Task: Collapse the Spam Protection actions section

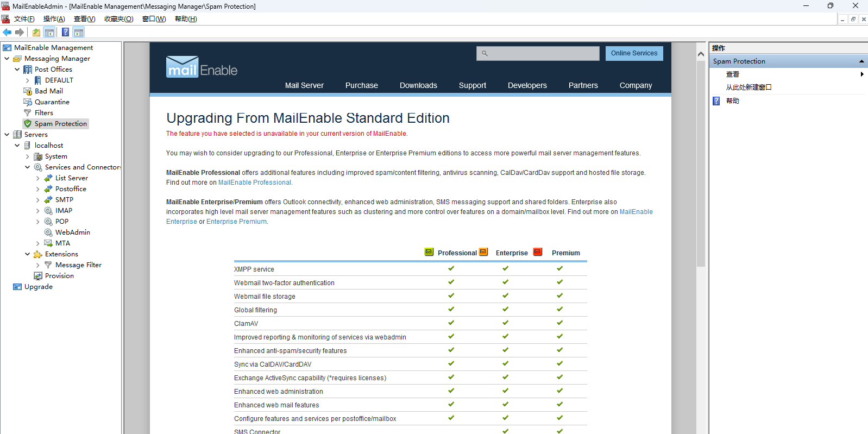Action: click(x=861, y=61)
